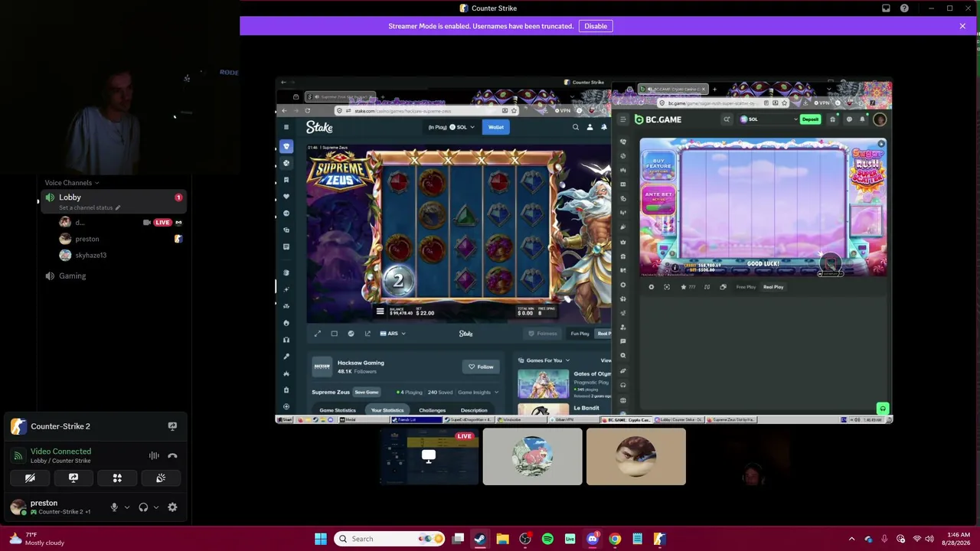Select the middle participant video tile
This screenshot has height=551, width=980.
532,457
